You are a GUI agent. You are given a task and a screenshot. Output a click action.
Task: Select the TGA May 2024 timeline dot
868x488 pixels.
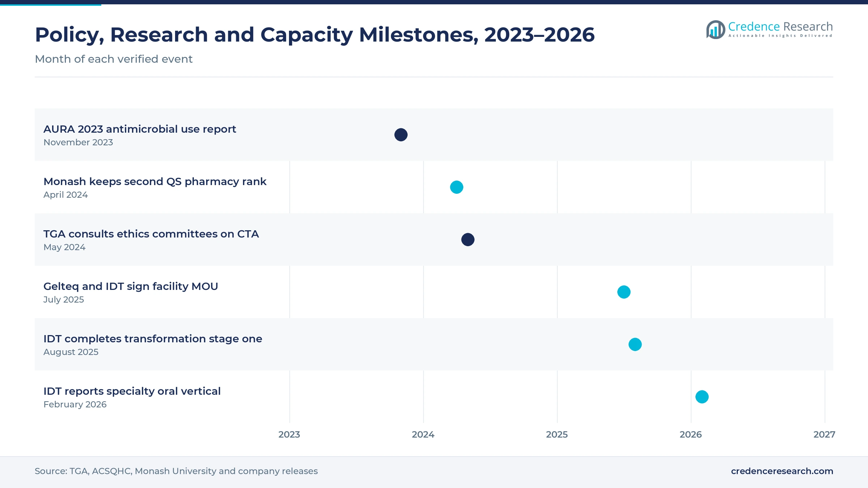[468, 240]
